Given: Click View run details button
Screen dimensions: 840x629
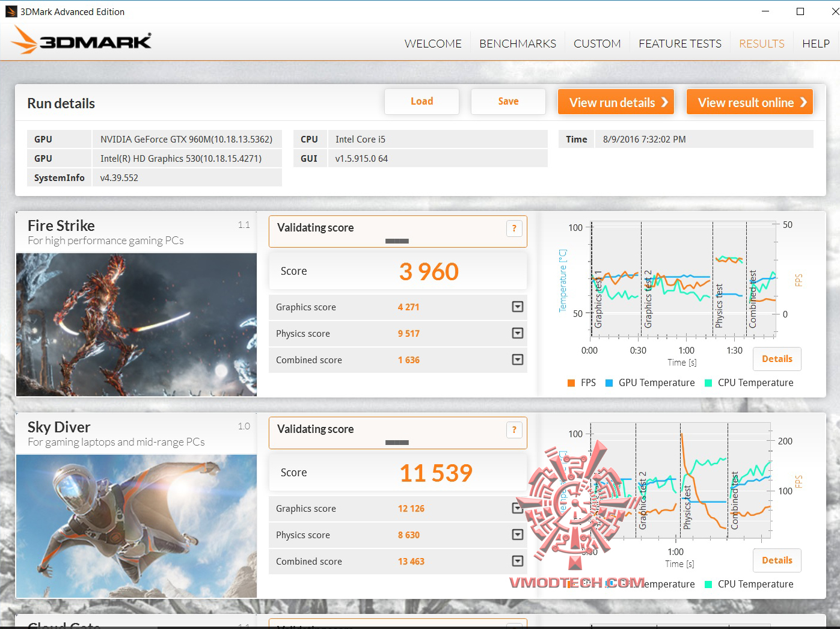Looking at the screenshot, I should coord(616,102).
